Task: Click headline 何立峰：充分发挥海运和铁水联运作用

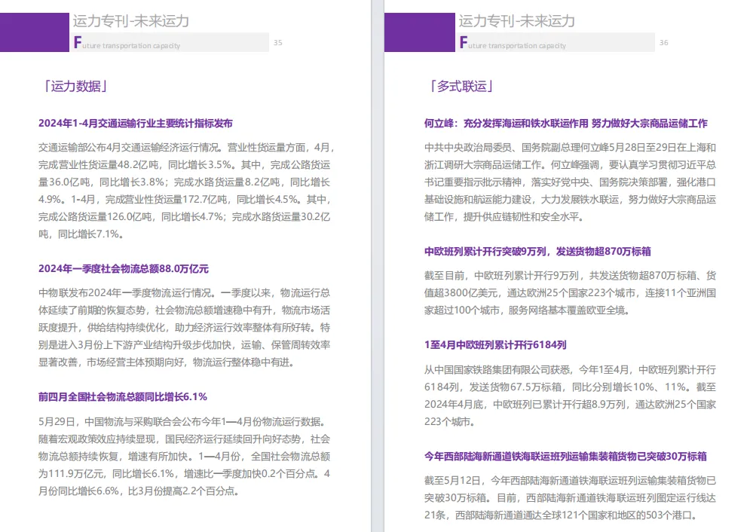Action: [507, 124]
